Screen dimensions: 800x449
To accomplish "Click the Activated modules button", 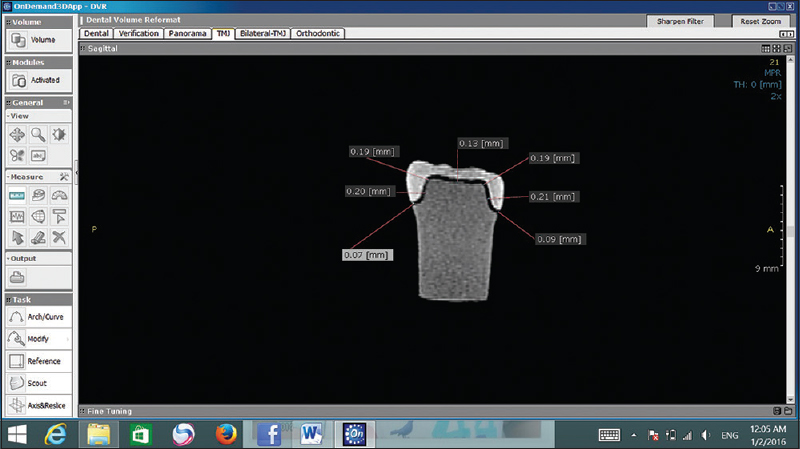I will point(36,80).
